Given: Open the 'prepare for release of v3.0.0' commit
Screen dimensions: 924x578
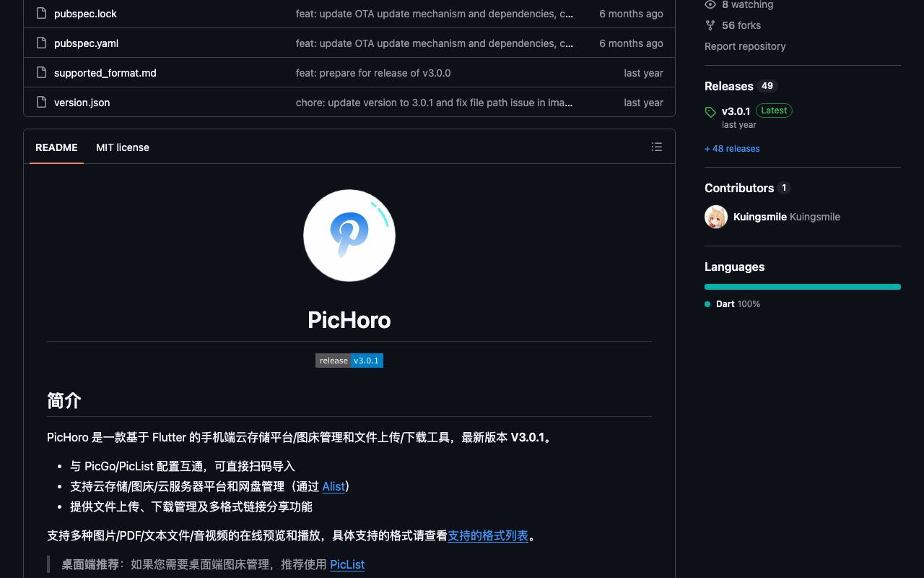Looking at the screenshot, I should click(x=373, y=73).
